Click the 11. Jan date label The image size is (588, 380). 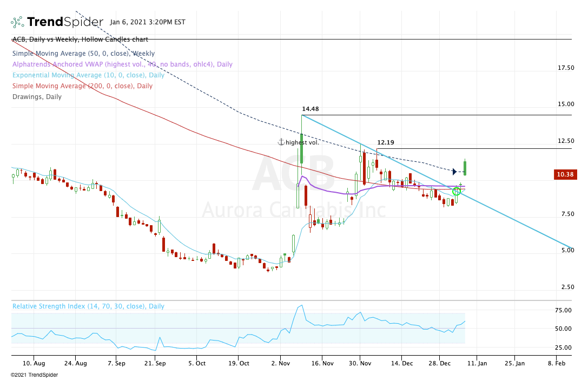[x=477, y=364]
